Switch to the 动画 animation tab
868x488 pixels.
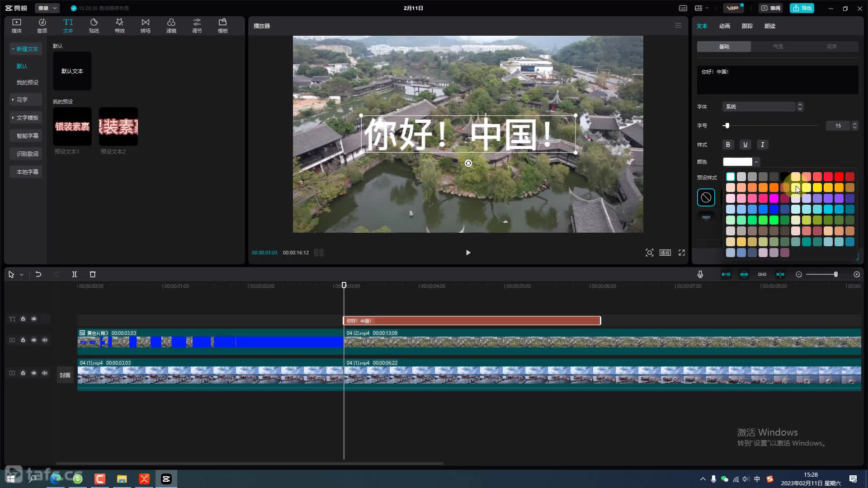[725, 26]
